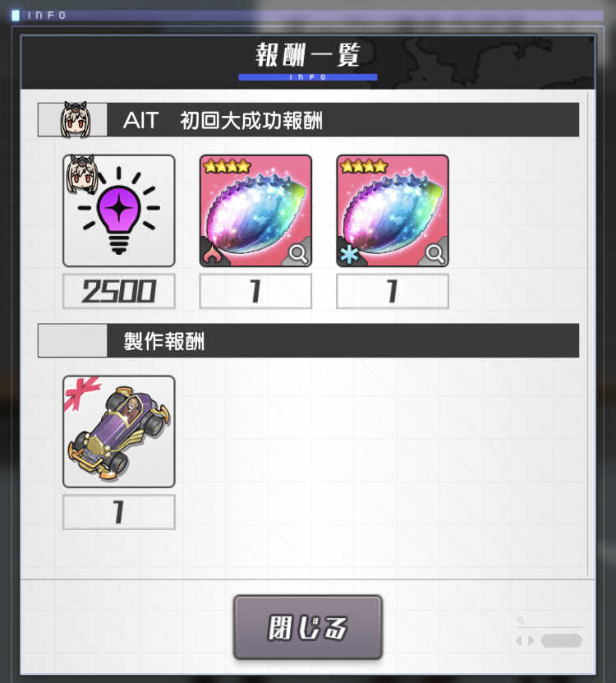Click the faint right arrow at bottom right
Screen dimensions: 616x683
click(531, 641)
